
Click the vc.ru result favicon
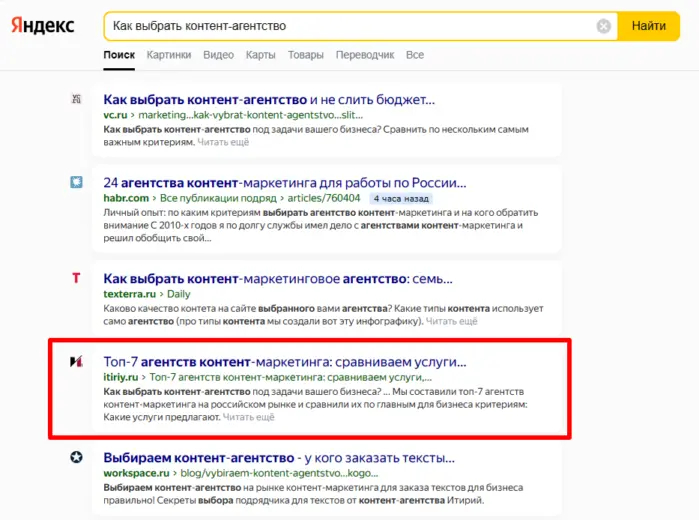(76, 99)
